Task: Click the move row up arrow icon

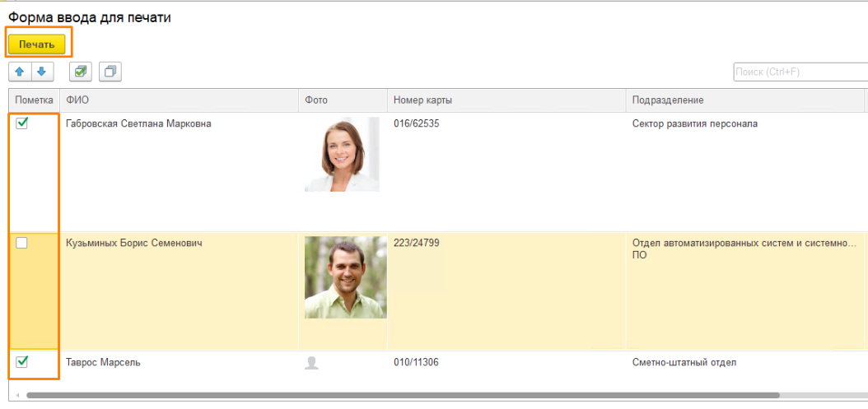Action: [20, 72]
